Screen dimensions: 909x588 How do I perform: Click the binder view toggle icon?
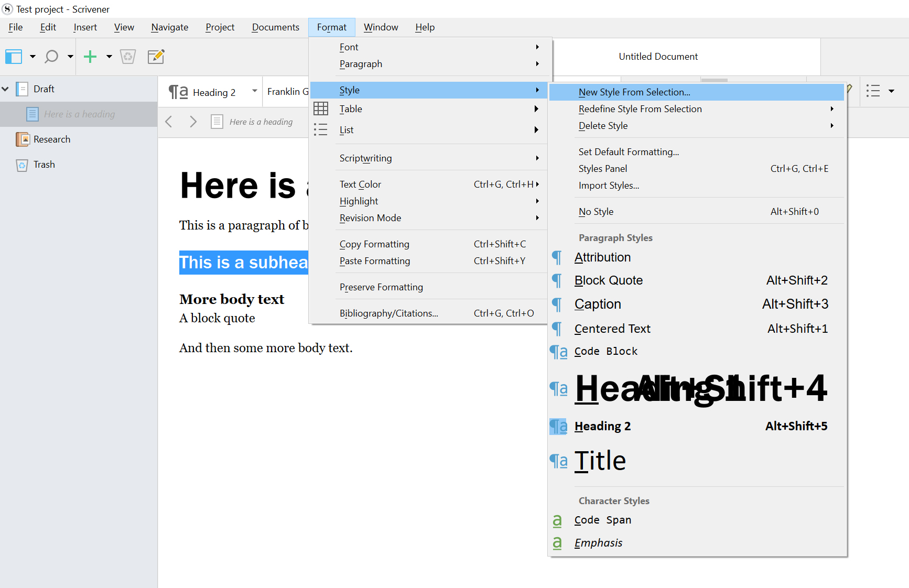(x=14, y=56)
